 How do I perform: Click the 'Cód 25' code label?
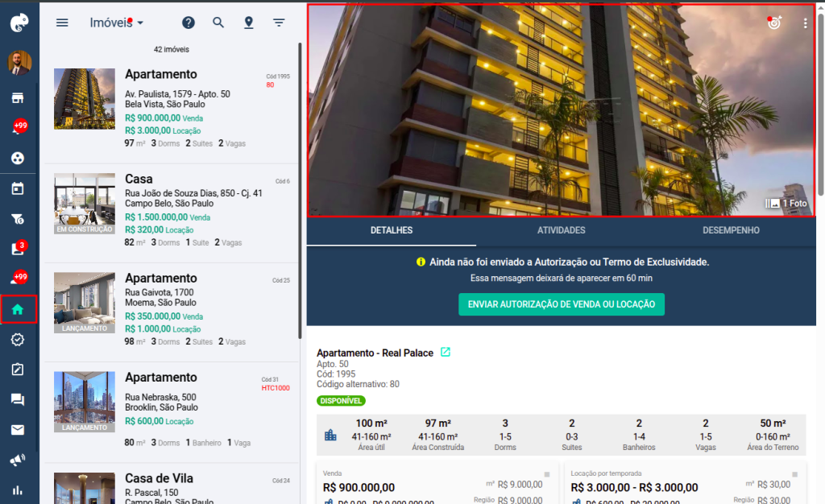[281, 280]
